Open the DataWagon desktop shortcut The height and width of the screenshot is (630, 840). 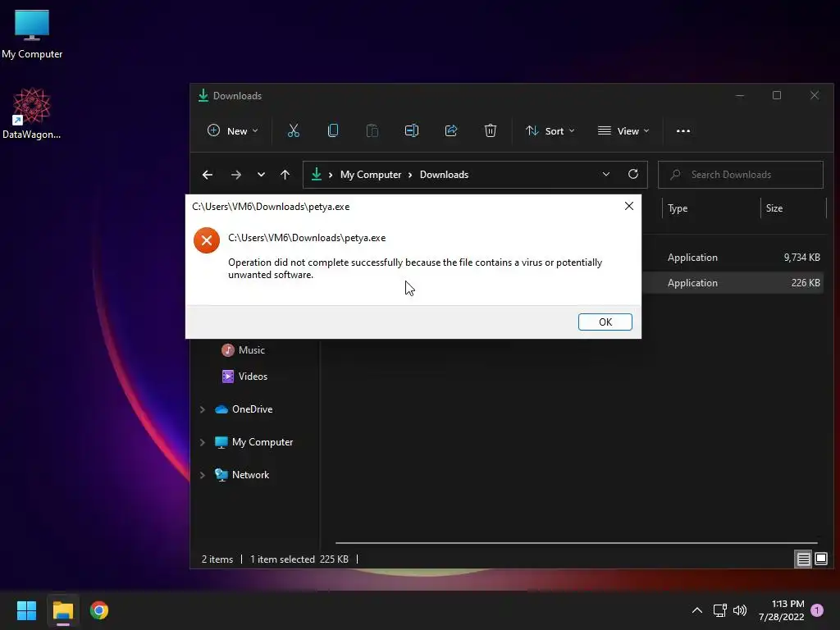[x=32, y=113]
